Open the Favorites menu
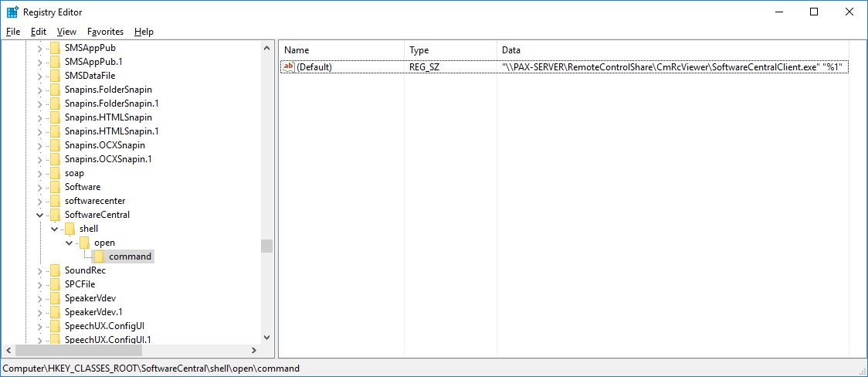This screenshot has width=868, height=377. pyautogui.click(x=105, y=32)
